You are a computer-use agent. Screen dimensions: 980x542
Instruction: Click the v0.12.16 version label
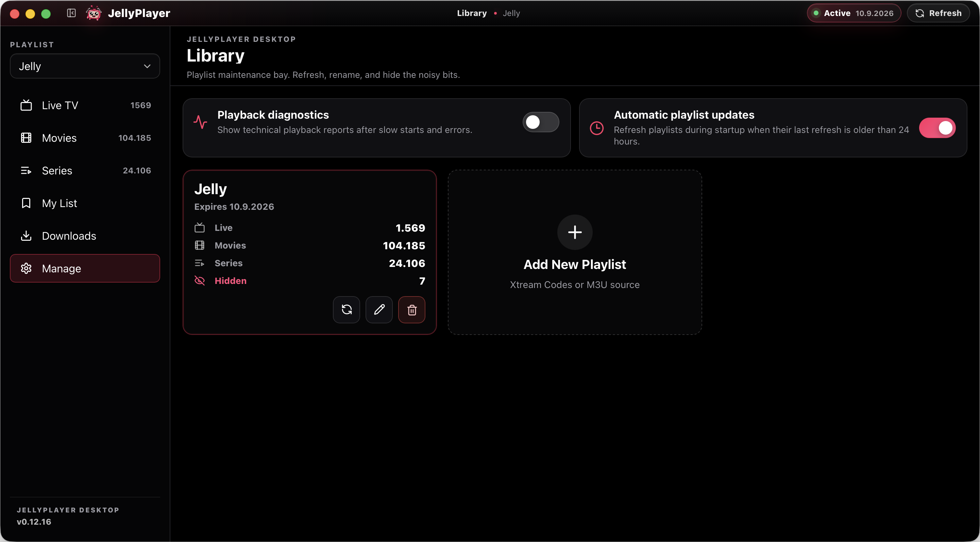click(x=34, y=522)
